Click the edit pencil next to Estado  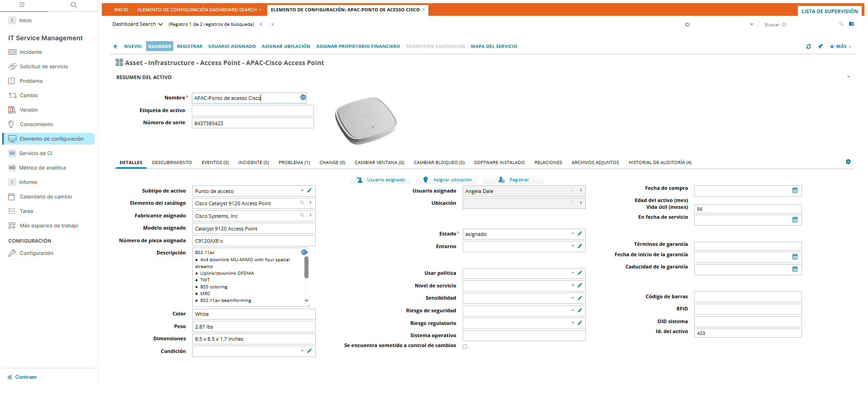pyautogui.click(x=579, y=234)
